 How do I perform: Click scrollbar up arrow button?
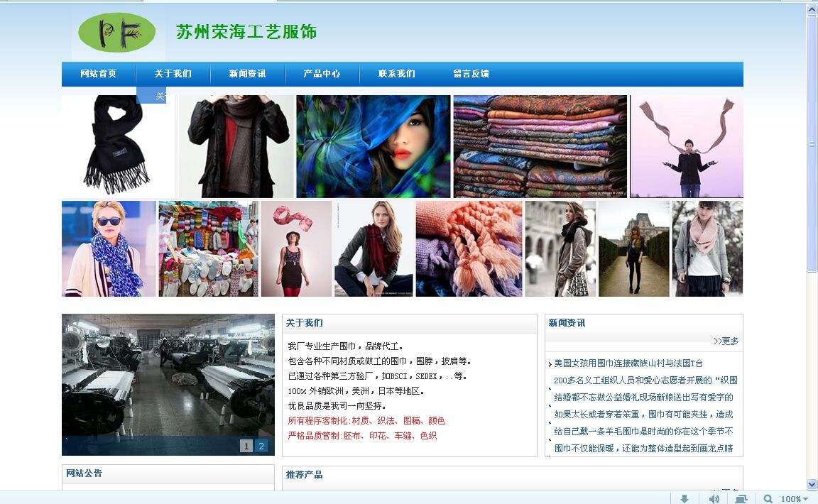click(812, 9)
